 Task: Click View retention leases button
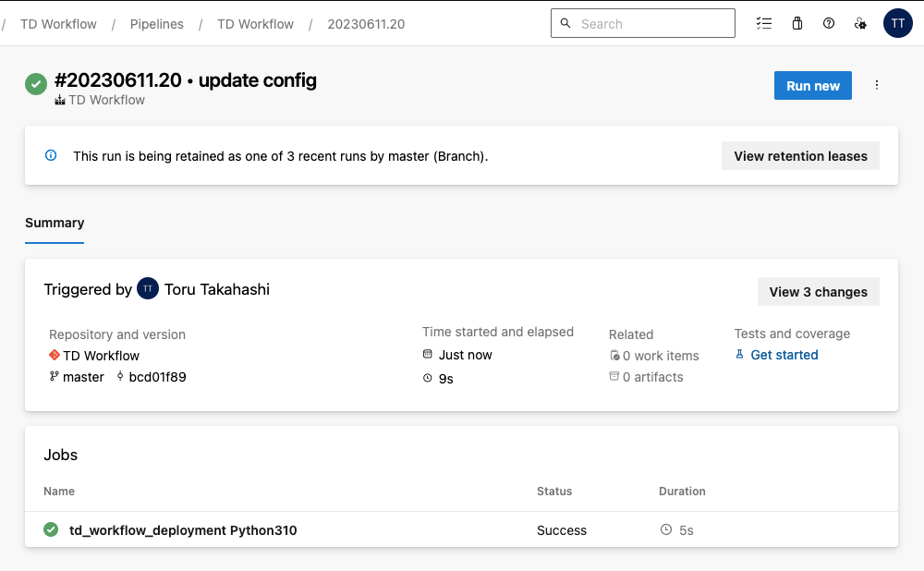[800, 156]
